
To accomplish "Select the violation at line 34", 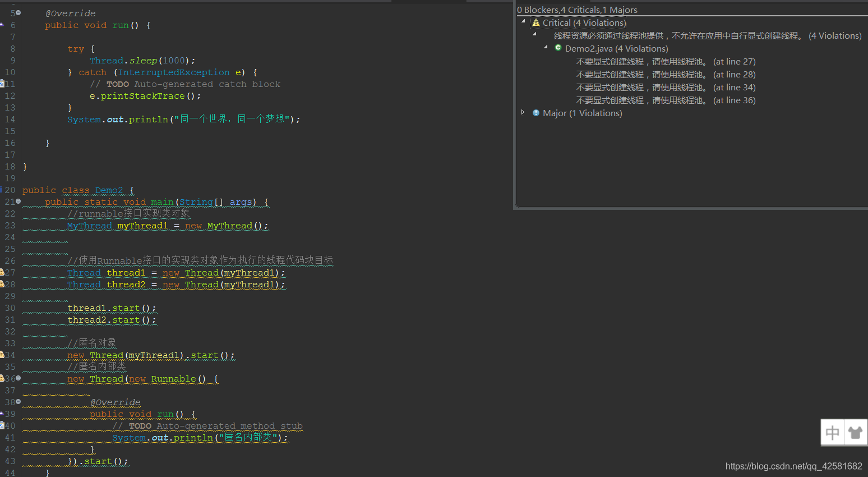I will click(666, 88).
